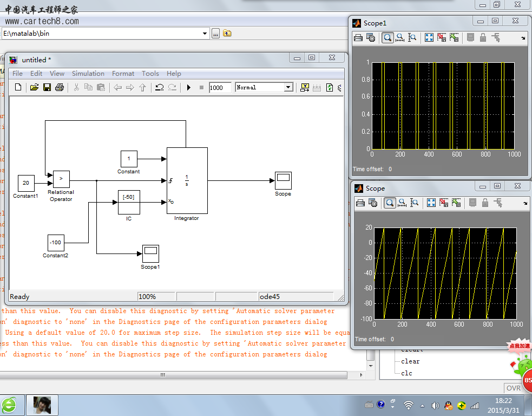The width and height of the screenshot is (532, 416).
Task: Open the recent paths dropdown for E:\matalab\bin
Action: [206, 33]
